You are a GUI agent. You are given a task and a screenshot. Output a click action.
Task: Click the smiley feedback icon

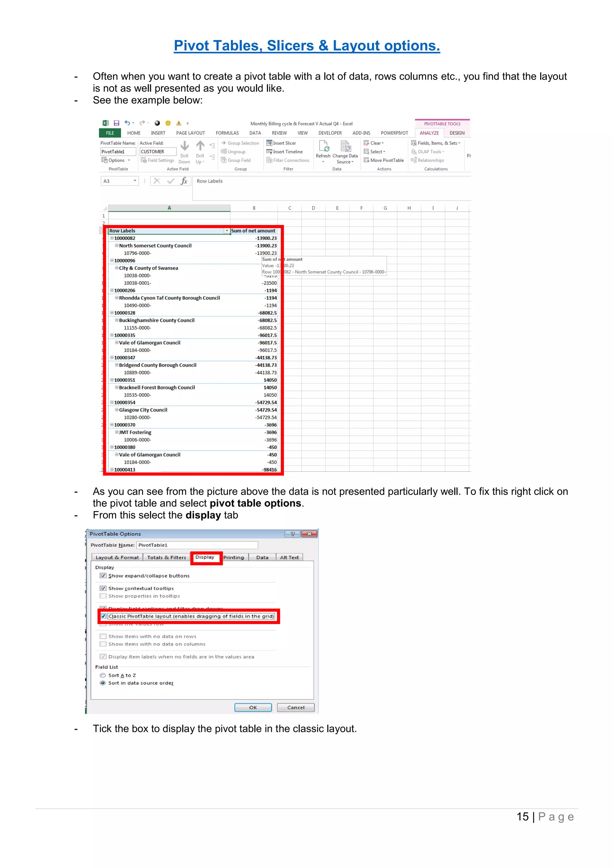[x=168, y=123]
